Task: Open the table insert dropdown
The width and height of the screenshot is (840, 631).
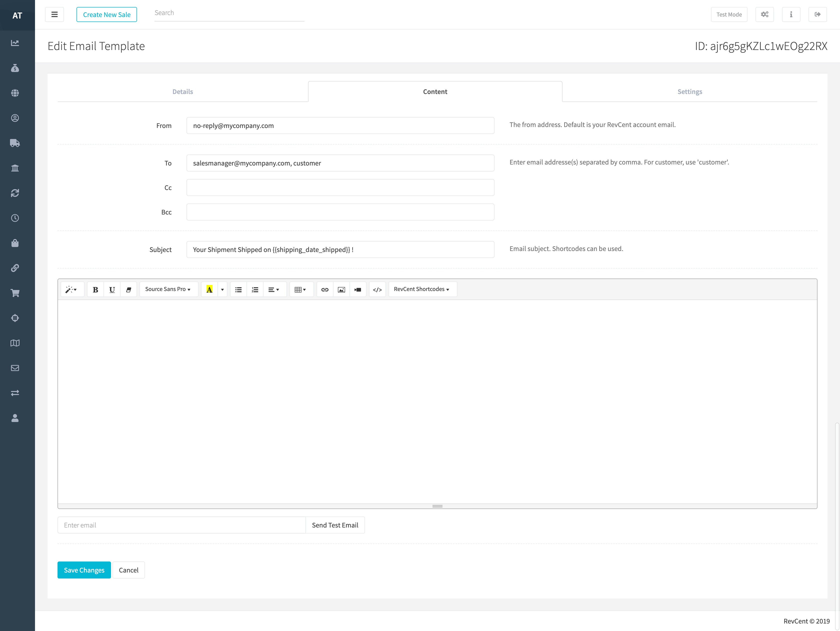Action: (x=300, y=289)
